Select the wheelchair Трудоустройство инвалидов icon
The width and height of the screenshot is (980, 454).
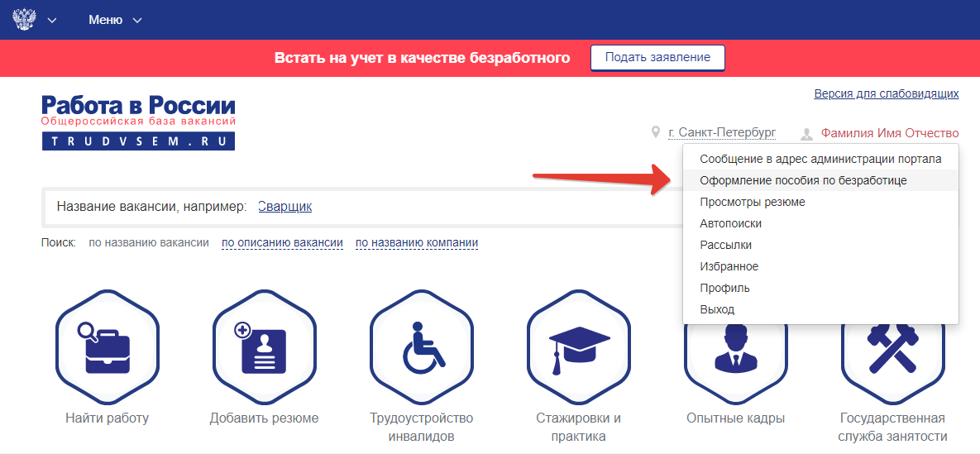(422, 347)
